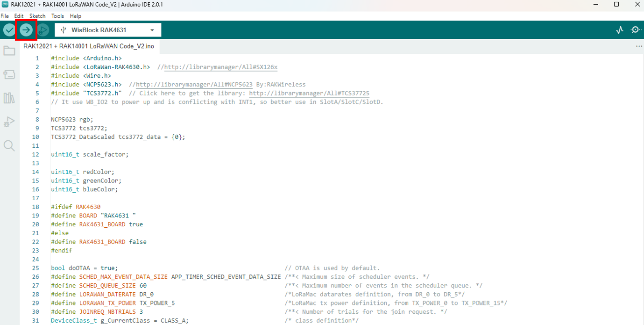Click on 'bool doOTAA = true;' line
644x325 pixels.
pos(85,268)
